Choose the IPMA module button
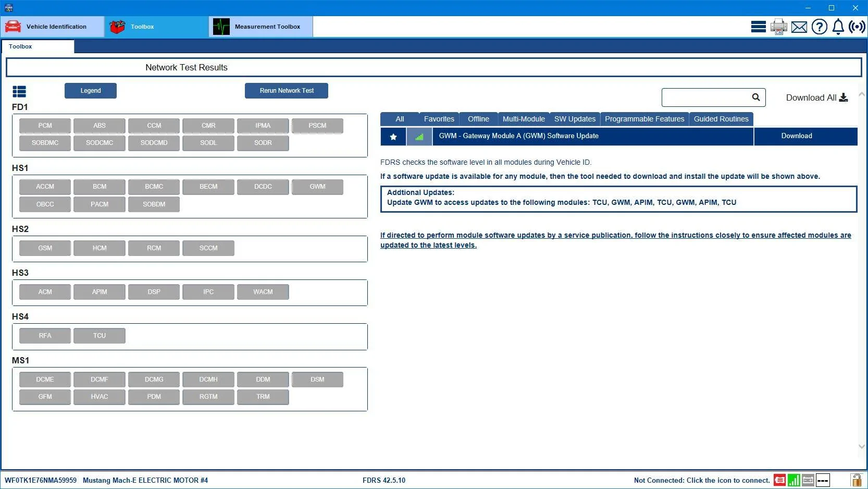This screenshot has width=868, height=489. 263,126
